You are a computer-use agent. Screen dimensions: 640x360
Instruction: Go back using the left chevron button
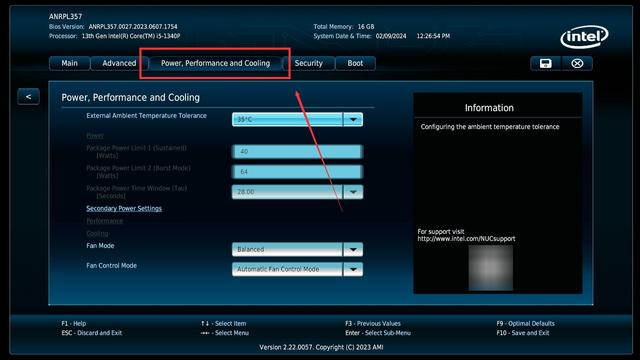[x=28, y=97]
